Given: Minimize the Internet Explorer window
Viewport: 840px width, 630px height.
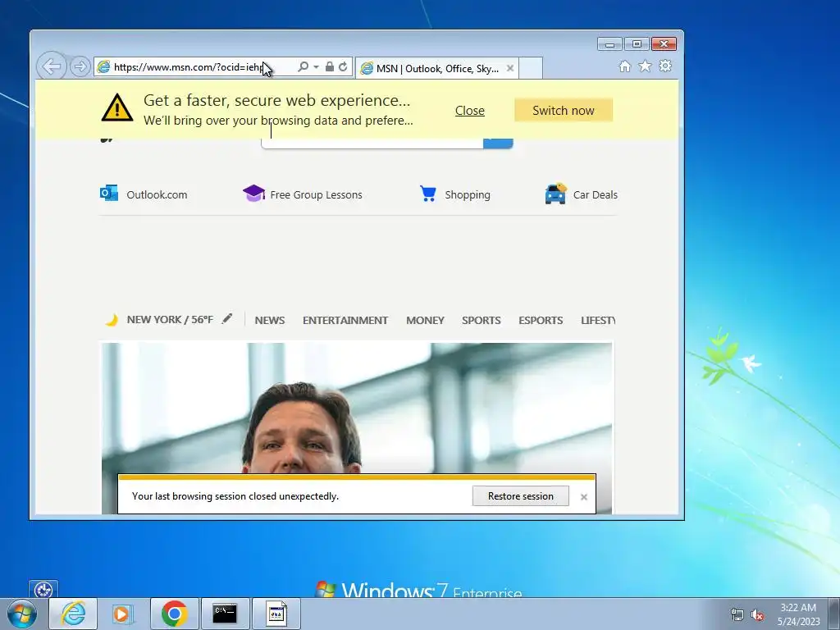Looking at the screenshot, I should 609,44.
